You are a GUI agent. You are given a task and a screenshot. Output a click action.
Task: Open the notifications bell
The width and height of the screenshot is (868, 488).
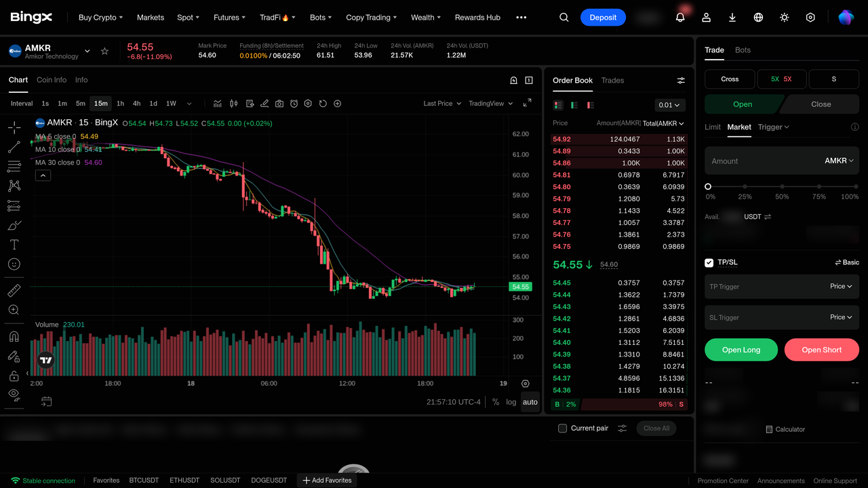pyautogui.click(x=680, y=18)
